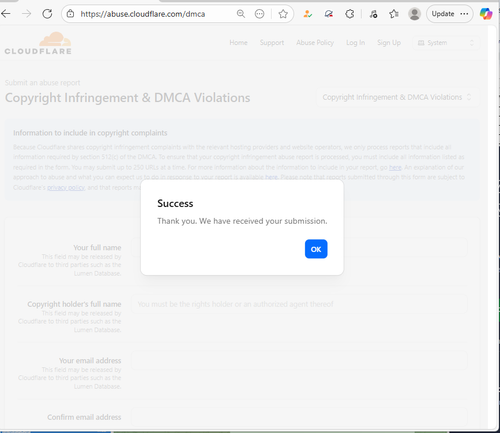Open the favorites list star icon
The height and width of the screenshot is (433, 500).
(x=394, y=14)
